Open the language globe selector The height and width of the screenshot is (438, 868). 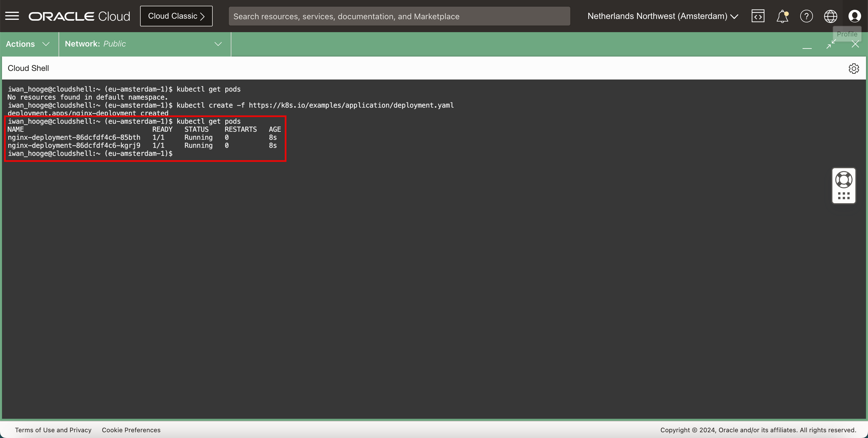click(830, 16)
